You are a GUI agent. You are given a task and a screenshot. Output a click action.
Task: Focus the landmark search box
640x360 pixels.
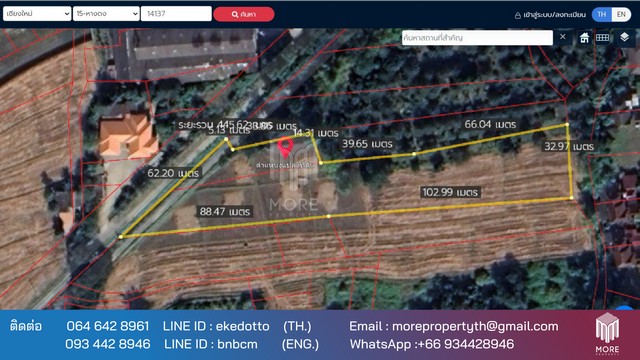[477, 38]
